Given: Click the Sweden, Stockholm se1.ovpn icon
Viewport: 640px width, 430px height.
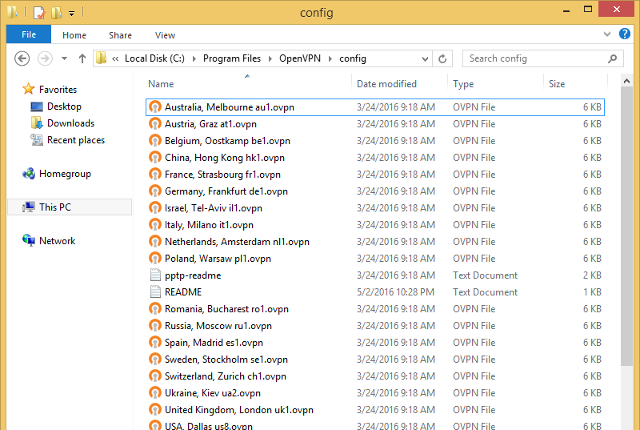Looking at the screenshot, I should pos(155,359).
